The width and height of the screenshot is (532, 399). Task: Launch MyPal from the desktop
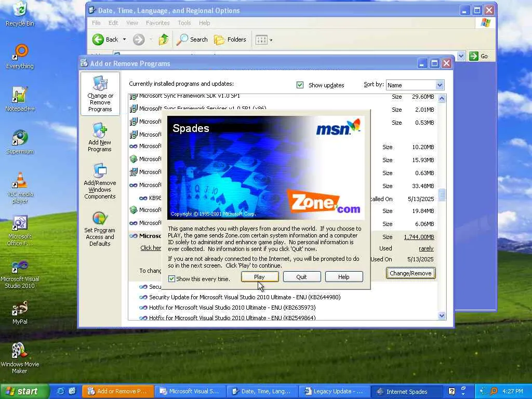pyautogui.click(x=20, y=312)
